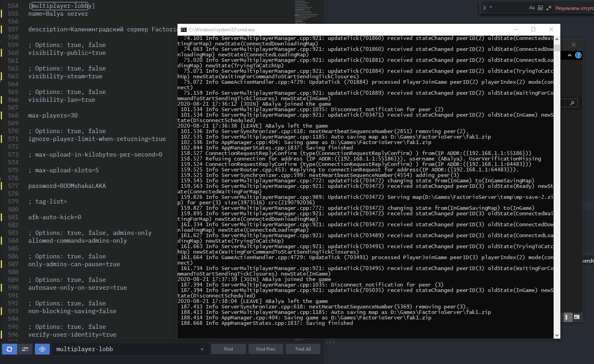Click the magnifier search icon in Explorer
The image size is (594, 364).
click(572, 103)
